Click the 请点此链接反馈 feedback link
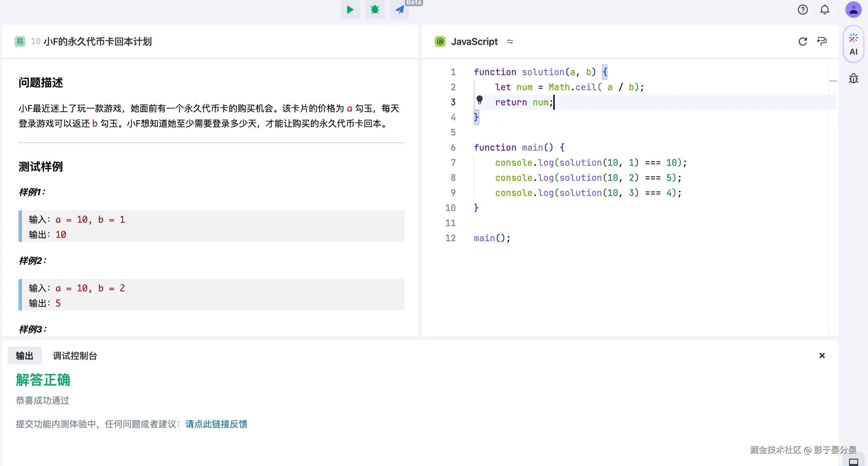This screenshot has width=868, height=466. coord(216,424)
